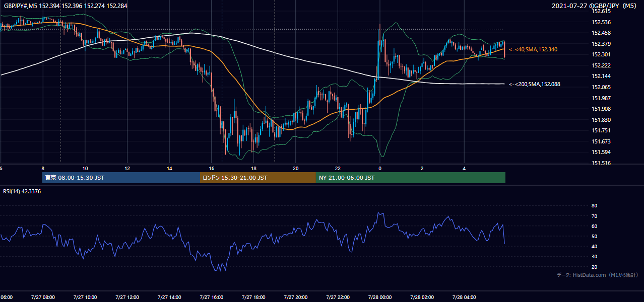This screenshot has width=644, height=302.
Task: Click price axis value 151.987
Action: pos(601,98)
